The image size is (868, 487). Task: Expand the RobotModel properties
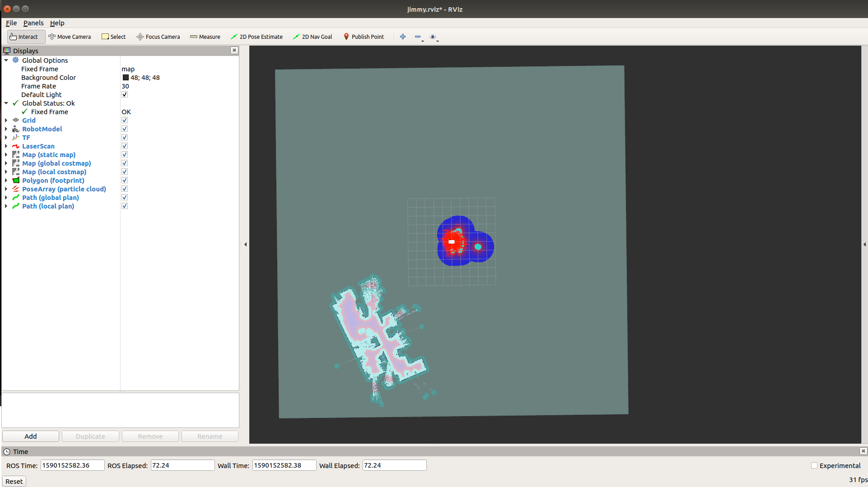tap(6, 129)
